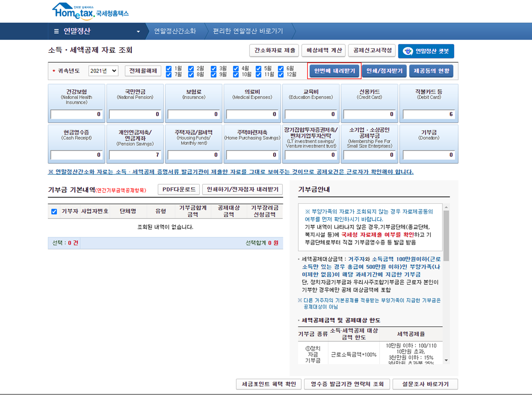Open the 연말정산간소화 menu tab

[x=175, y=31]
